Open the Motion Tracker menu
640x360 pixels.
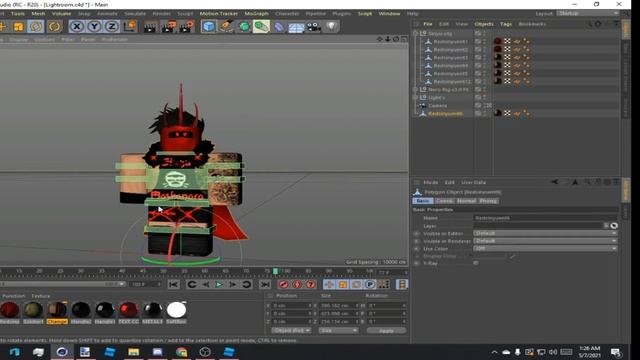pyautogui.click(x=219, y=13)
